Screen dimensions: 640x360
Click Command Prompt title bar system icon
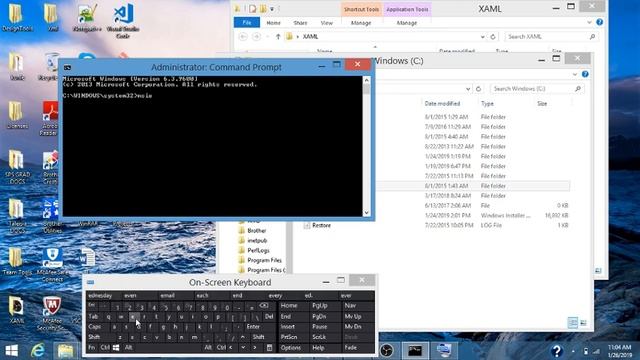[x=68, y=67]
